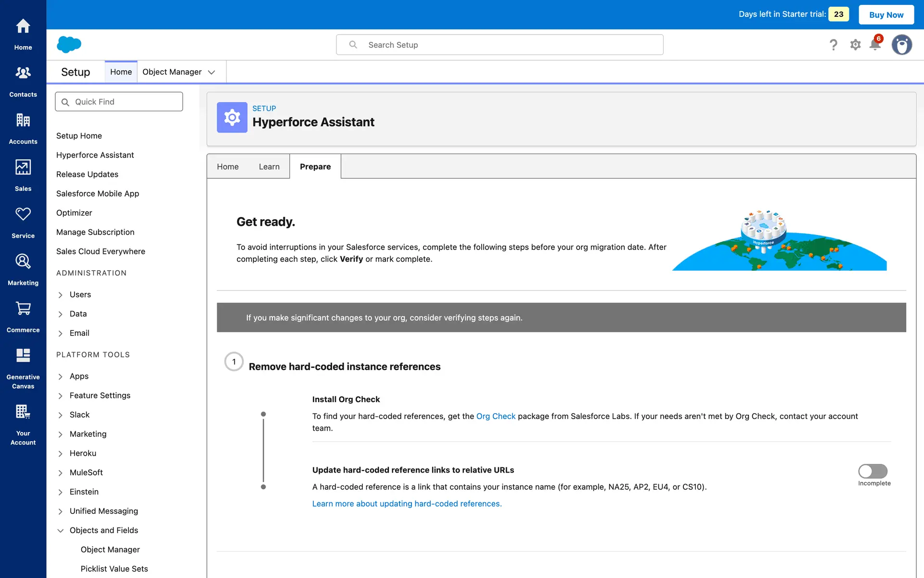Open the help question mark icon
This screenshot has width=924, height=578.
pos(833,45)
